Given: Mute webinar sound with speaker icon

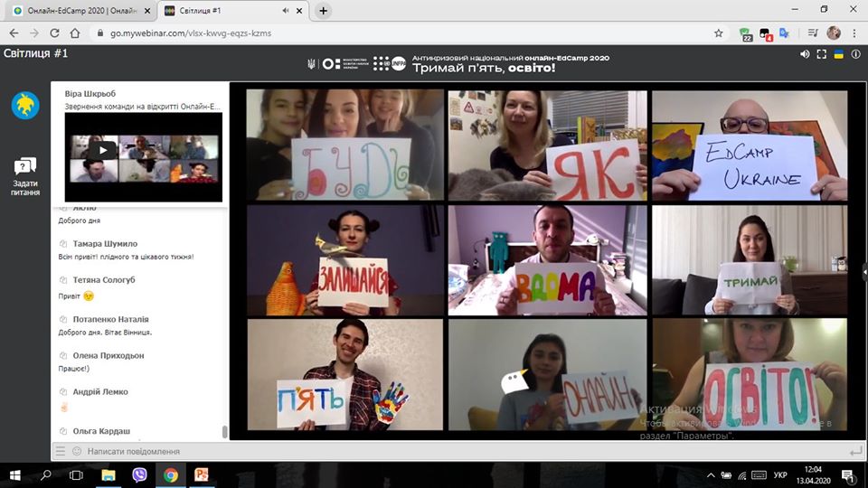Looking at the screenshot, I should click(805, 54).
